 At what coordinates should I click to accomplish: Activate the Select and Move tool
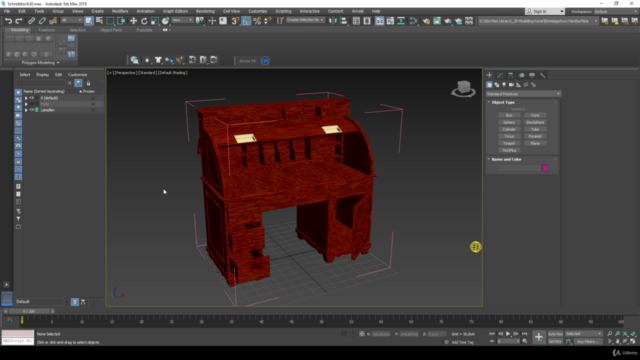(x=133, y=21)
